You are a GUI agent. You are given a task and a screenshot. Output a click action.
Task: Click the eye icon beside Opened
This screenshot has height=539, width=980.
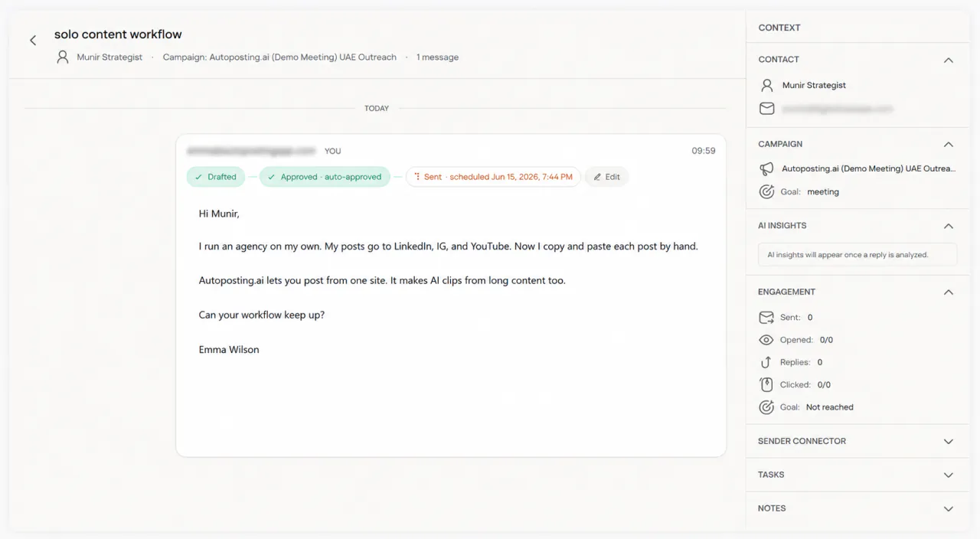pos(766,340)
